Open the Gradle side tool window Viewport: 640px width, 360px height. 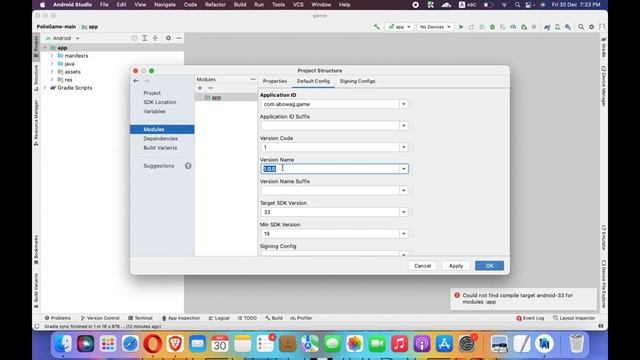[x=603, y=48]
